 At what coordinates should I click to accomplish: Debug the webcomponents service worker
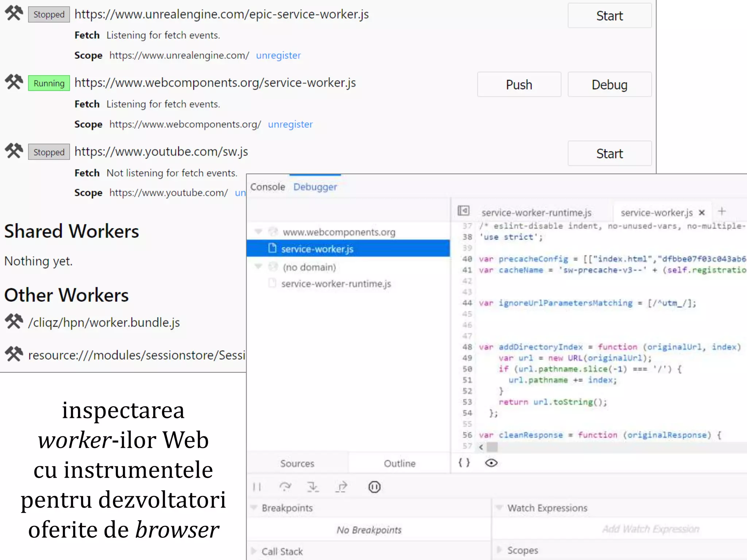[609, 85]
